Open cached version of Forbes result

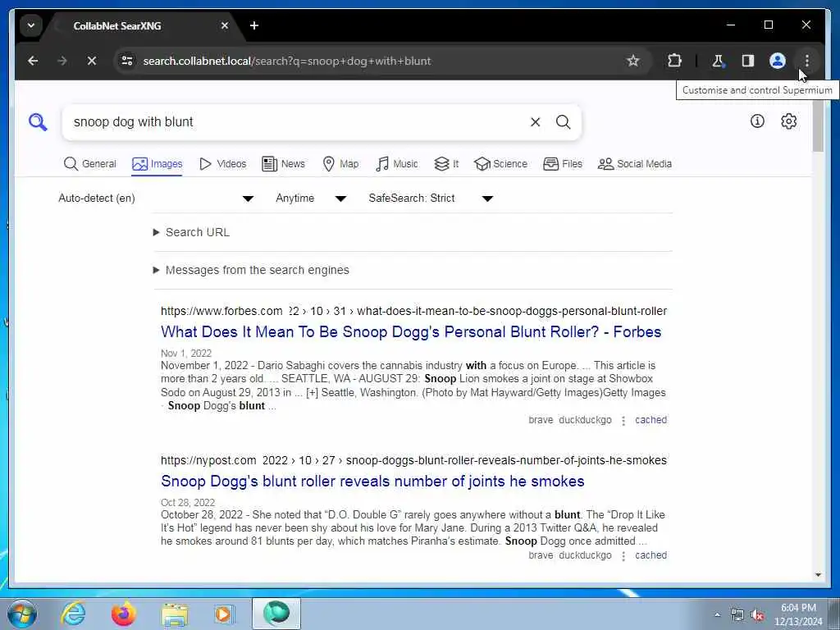point(651,420)
